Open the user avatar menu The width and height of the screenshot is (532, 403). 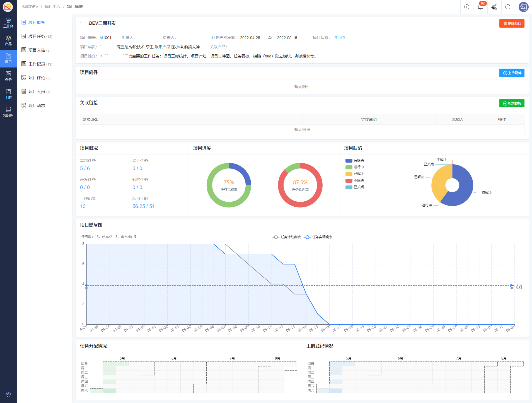click(523, 7)
